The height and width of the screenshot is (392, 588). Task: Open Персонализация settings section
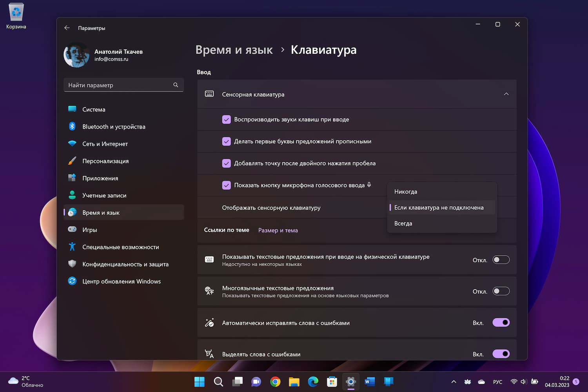123,161
